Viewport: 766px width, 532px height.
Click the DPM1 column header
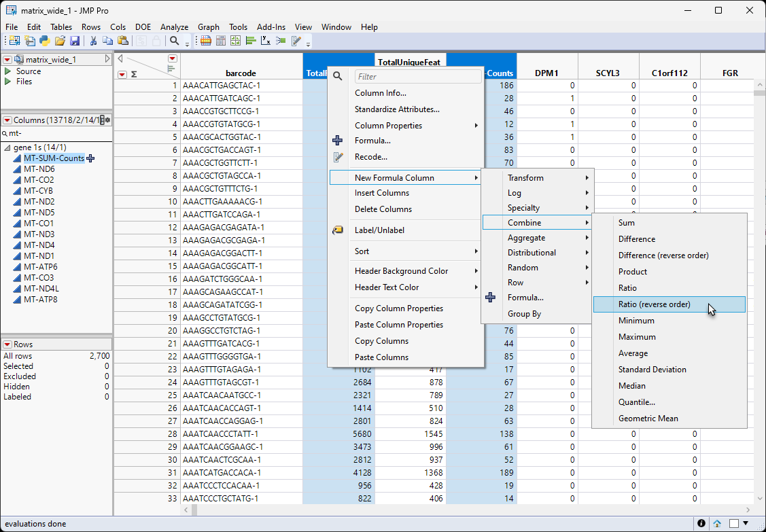[x=546, y=73]
